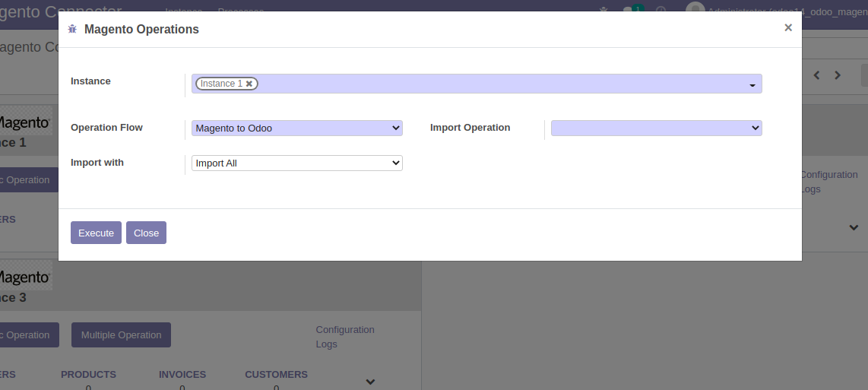Remove the Instance 1 tag
Screen dimensions: 868x390
(249, 84)
